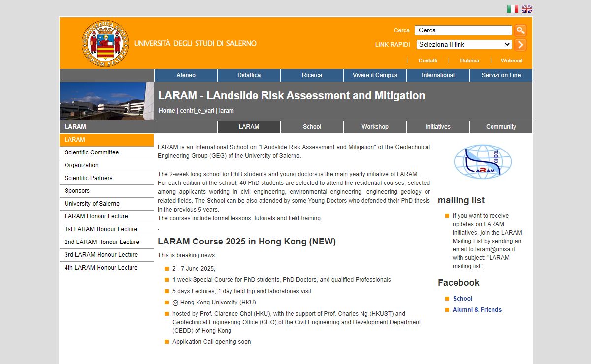591x364 pixels.
Task: Click the LARAM page title heading
Action: pyautogui.click(x=292, y=95)
